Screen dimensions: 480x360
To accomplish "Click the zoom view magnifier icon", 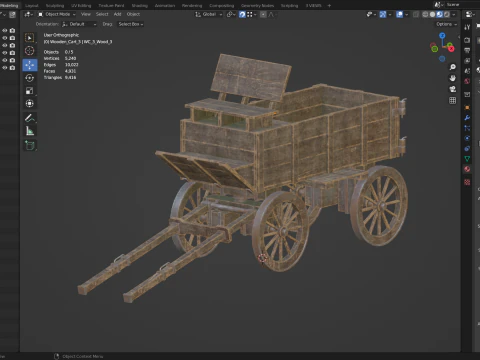I will click(453, 67).
